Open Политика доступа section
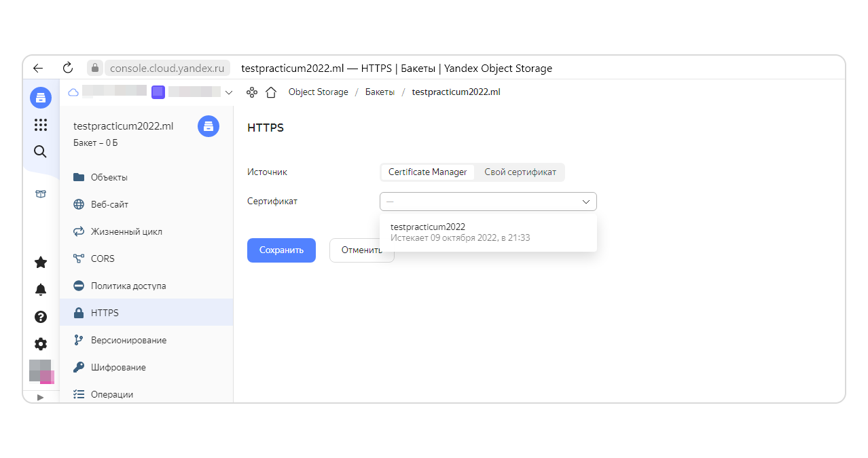The width and height of the screenshot is (868, 458). pos(146,286)
